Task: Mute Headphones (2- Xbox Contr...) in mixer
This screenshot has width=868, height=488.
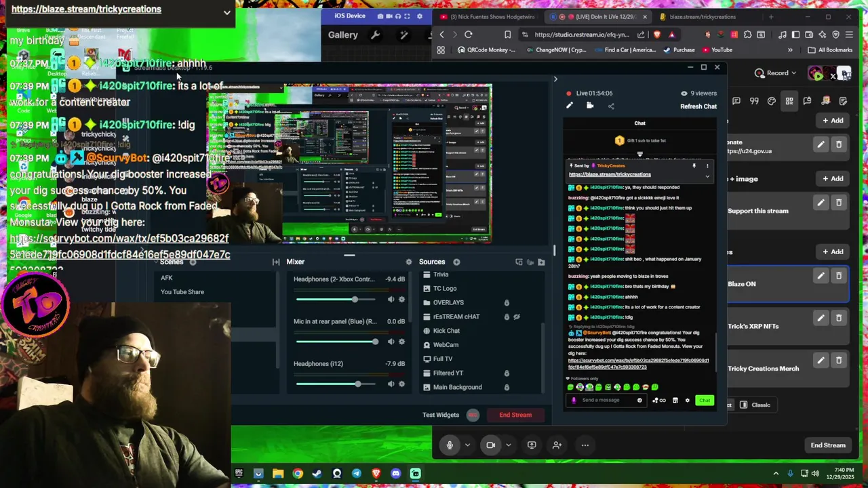Action: 391,300
